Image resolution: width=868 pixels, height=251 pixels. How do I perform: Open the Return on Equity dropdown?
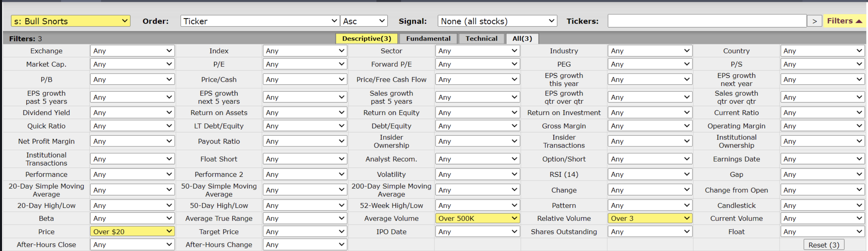point(478,113)
